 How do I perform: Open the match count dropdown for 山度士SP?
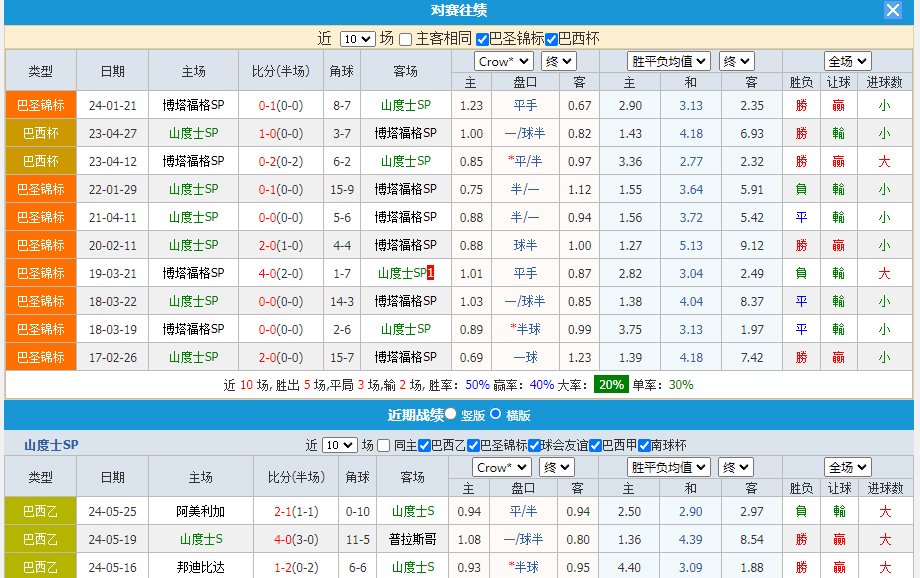pos(340,445)
